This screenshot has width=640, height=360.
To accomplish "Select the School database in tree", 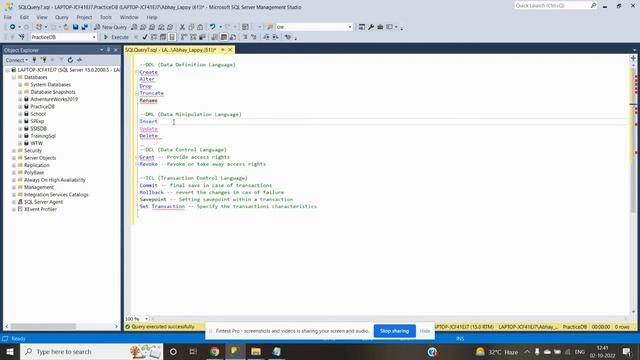I will [x=38, y=114].
